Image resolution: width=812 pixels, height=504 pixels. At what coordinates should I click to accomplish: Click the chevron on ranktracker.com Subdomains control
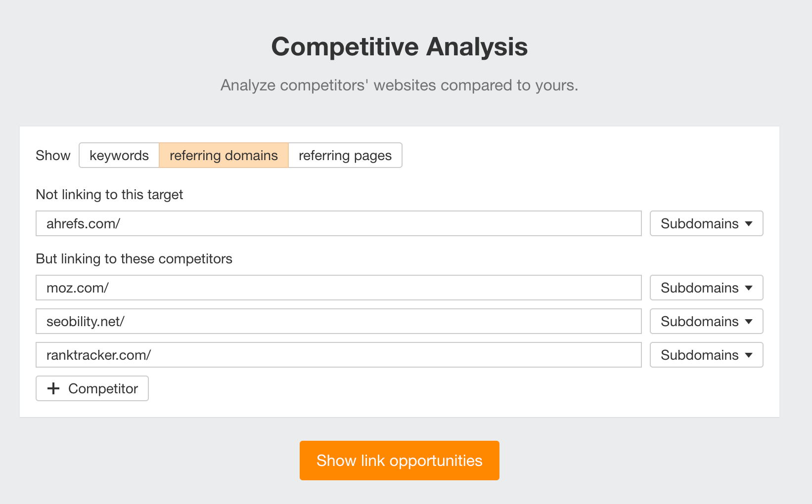click(x=749, y=355)
